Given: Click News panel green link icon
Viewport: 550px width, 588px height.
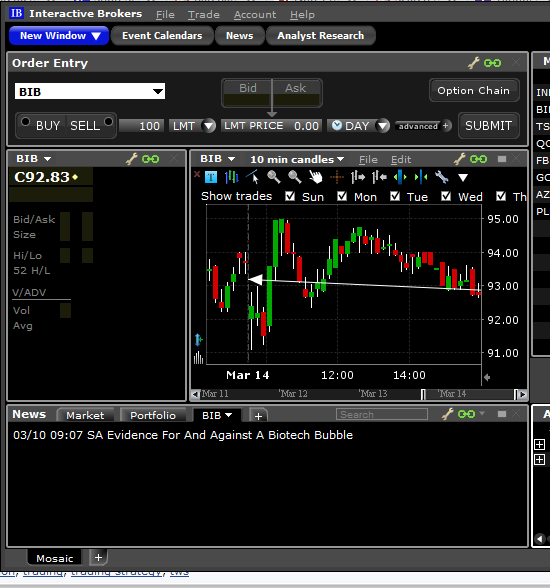Looking at the screenshot, I should coord(466,414).
